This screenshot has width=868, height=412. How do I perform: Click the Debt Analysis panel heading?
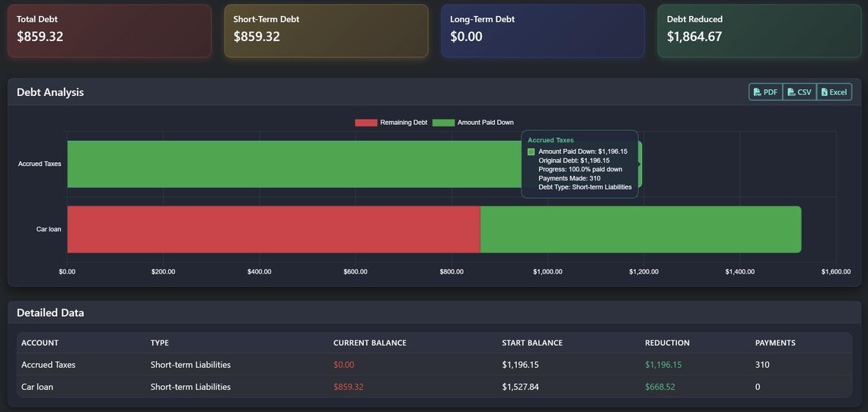pos(50,92)
